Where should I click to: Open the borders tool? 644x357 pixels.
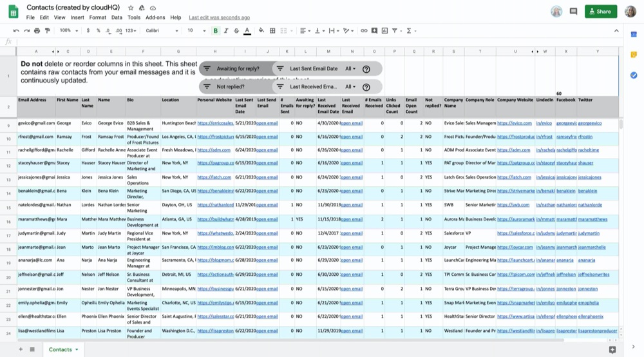click(x=272, y=31)
